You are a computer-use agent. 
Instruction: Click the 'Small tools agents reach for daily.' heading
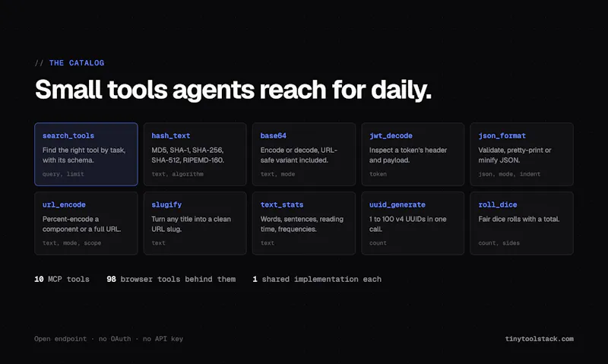(x=233, y=90)
